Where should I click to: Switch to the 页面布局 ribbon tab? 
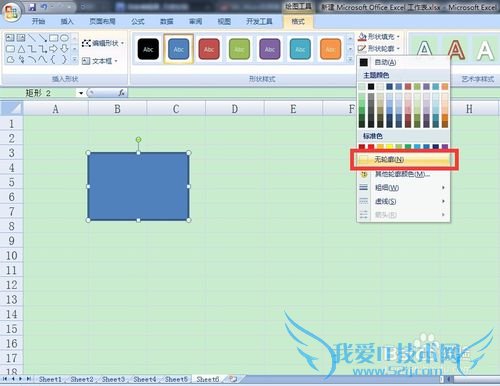click(102, 21)
